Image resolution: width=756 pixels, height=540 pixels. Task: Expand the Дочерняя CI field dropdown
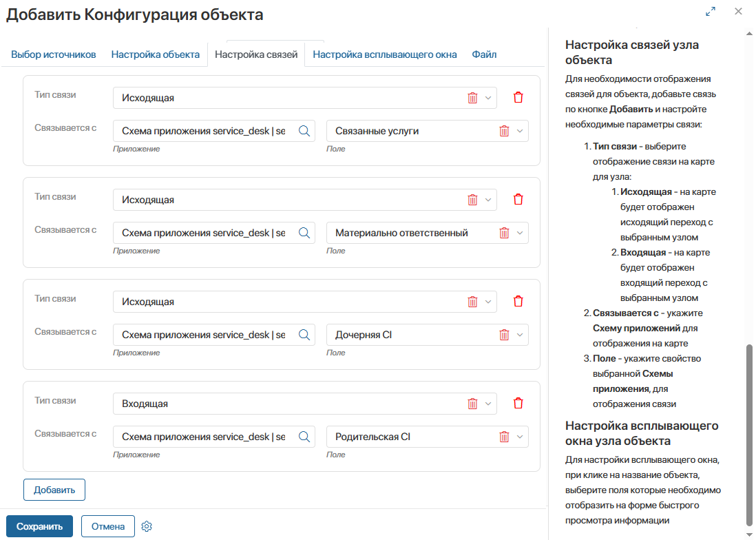[520, 335]
